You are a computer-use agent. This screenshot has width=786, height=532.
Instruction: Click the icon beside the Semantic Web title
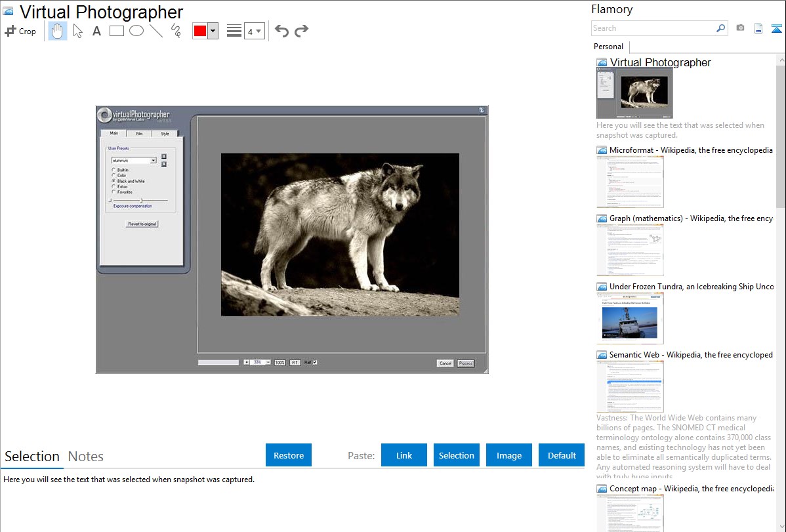[x=602, y=355]
